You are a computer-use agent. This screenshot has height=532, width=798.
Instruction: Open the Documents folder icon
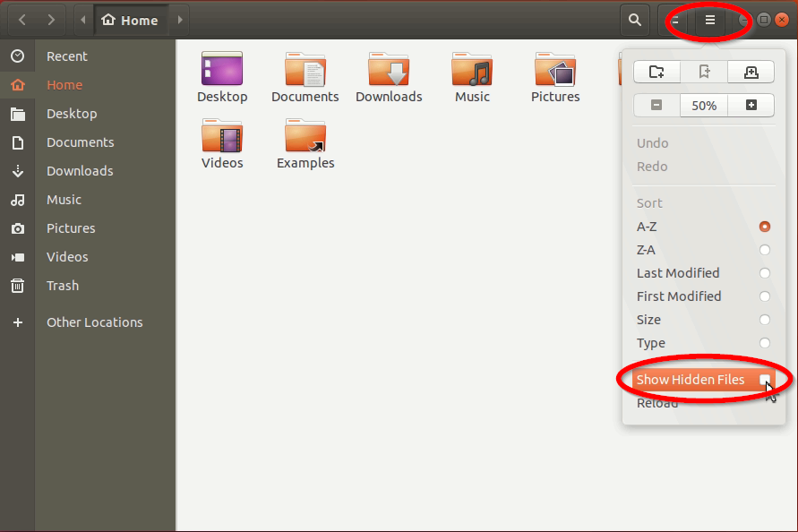click(x=305, y=68)
